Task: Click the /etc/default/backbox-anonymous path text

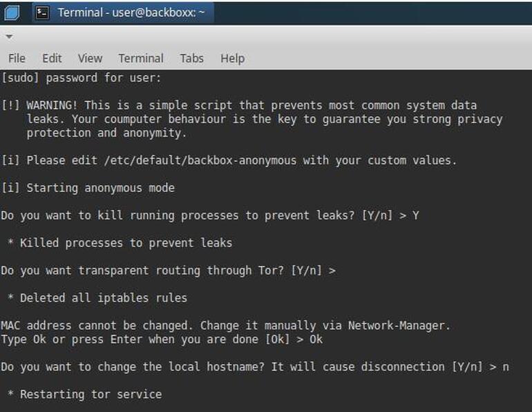Action: 200,160
